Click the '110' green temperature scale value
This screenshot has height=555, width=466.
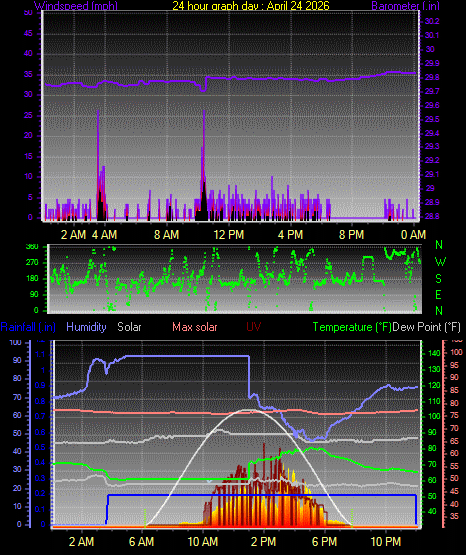point(434,401)
